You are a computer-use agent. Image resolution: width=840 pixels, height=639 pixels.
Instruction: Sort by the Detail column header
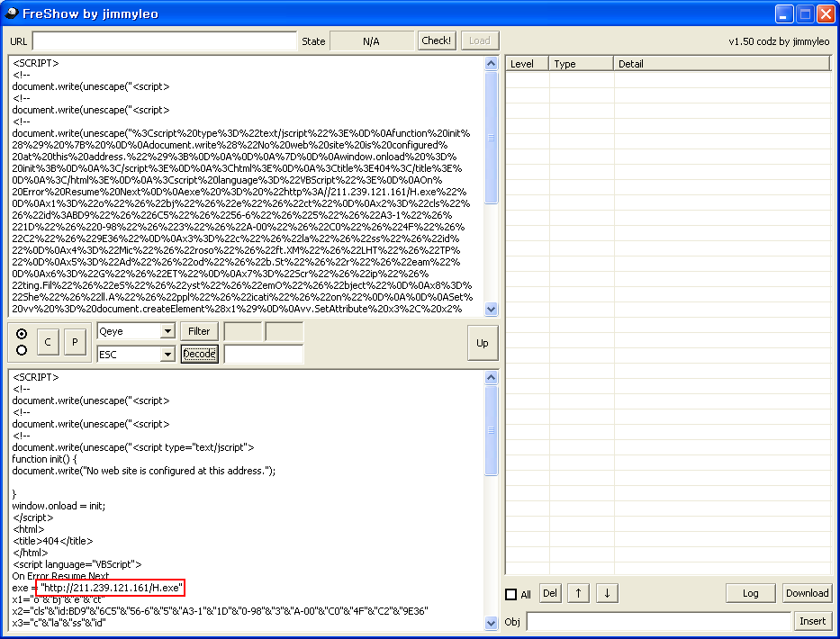pyautogui.click(x=721, y=64)
